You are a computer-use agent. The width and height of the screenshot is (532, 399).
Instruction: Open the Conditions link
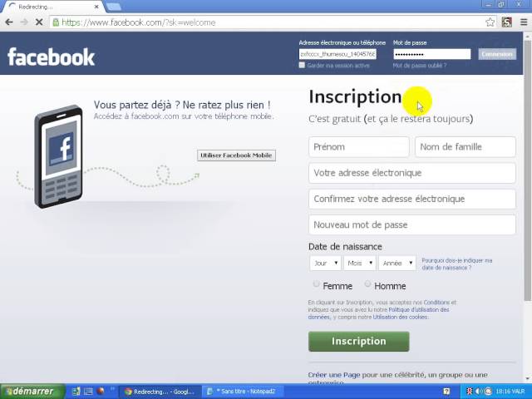click(x=436, y=303)
